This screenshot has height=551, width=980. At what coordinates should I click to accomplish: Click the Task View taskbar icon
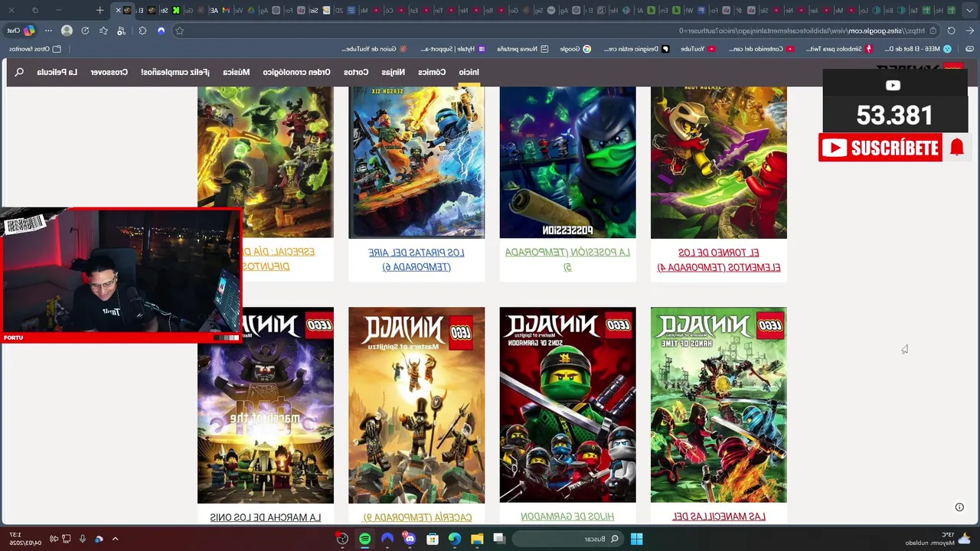click(x=499, y=539)
